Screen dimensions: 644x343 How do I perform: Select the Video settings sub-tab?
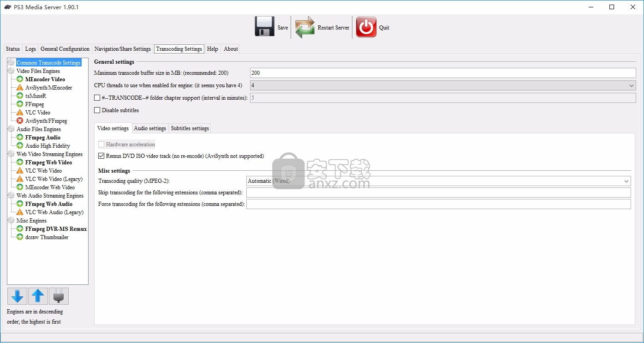(x=113, y=128)
